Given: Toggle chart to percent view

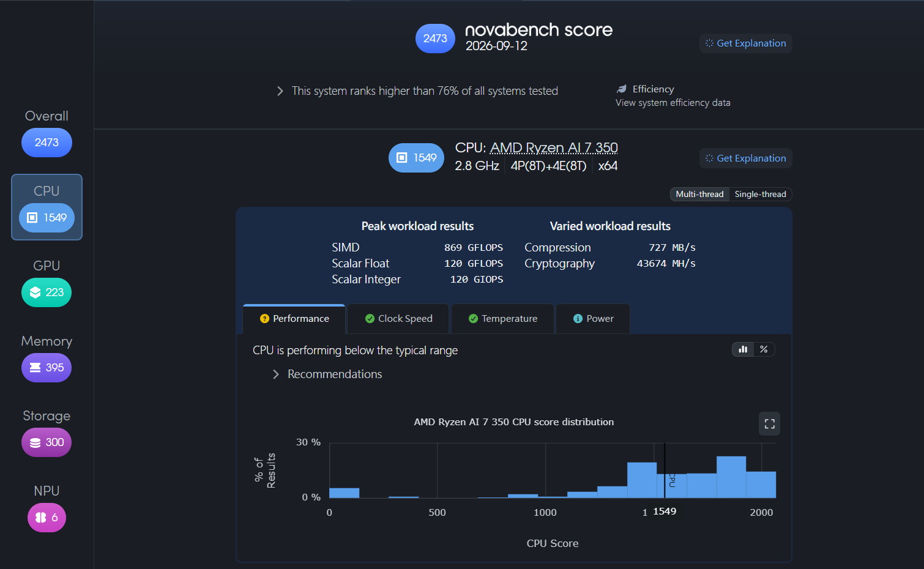Looking at the screenshot, I should coord(764,349).
